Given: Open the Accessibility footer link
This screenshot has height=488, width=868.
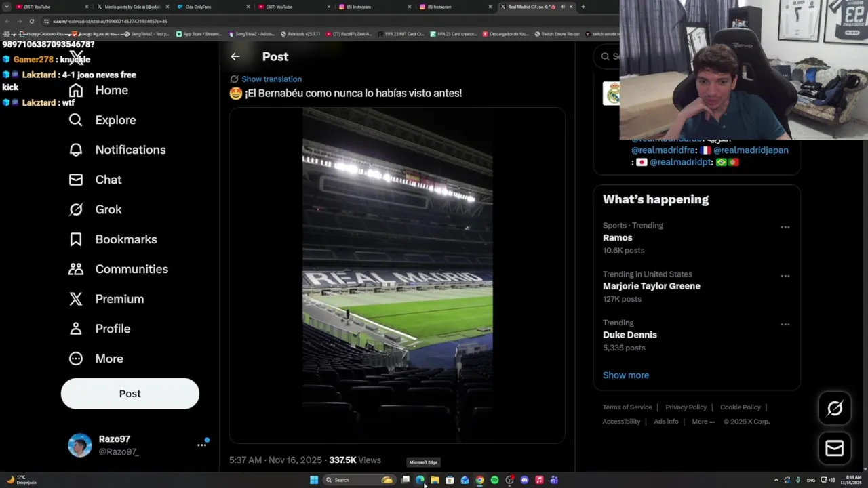Looking at the screenshot, I should click(x=621, y=422).
